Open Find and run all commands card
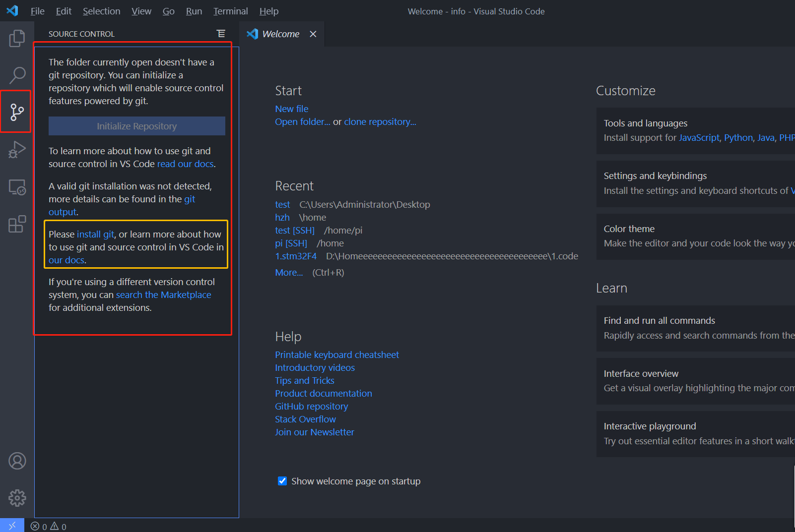795x532 pixels. 696,328
